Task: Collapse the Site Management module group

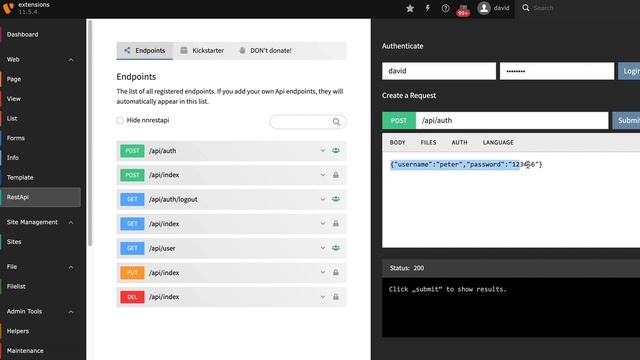Action: coord(71,222)
